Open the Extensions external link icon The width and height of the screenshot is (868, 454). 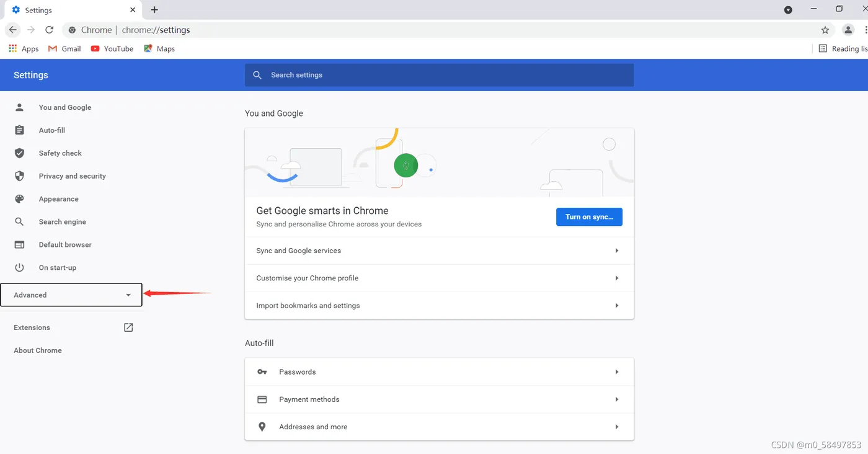128,327
